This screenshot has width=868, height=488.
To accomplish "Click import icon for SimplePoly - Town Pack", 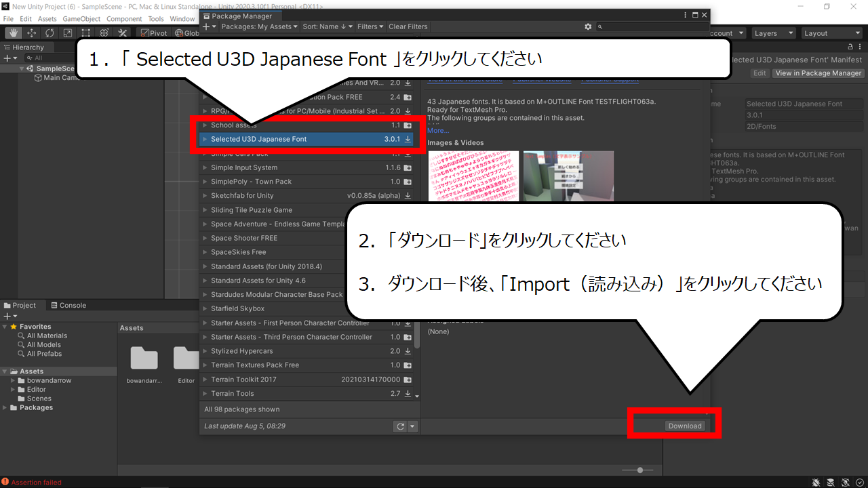I will pyautogui.click(x=408, y=182).
